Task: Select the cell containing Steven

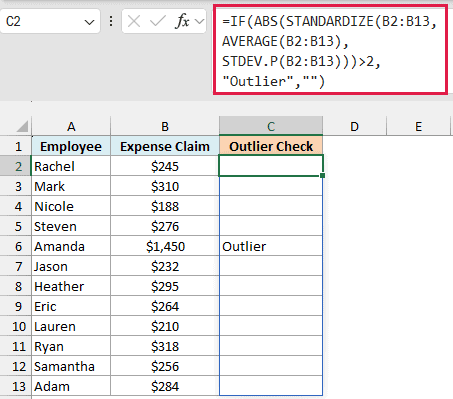Action: click(71, 226)
